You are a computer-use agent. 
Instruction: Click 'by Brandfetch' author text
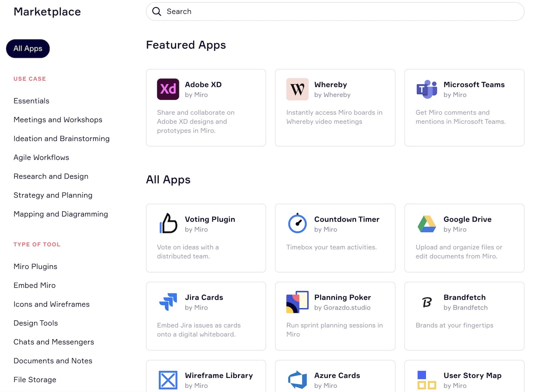click(465, 307)
